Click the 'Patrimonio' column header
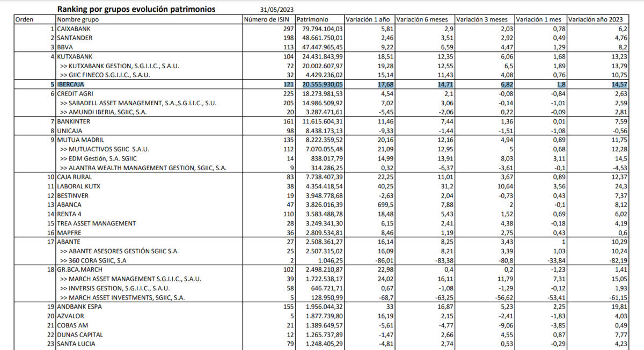 (x=312, y=19)
